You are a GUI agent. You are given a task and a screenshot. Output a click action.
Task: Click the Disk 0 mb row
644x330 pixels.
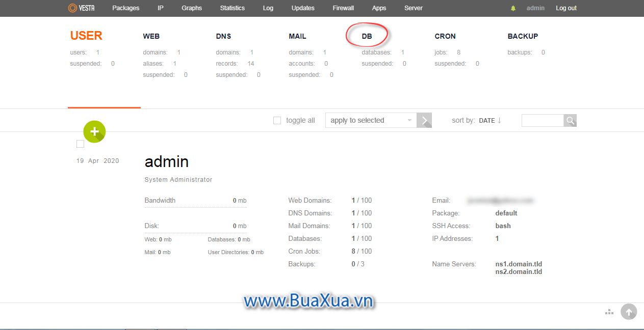(195, 226)
